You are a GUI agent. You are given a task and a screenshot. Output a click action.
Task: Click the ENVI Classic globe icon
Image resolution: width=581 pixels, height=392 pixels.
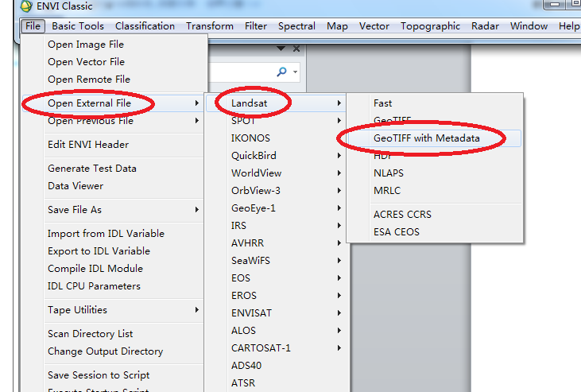click(26, 6)
